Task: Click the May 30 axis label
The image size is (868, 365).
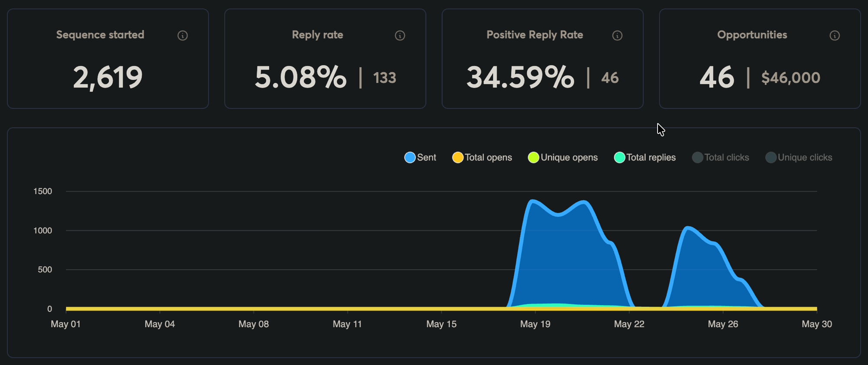Action: click(817, 324)
